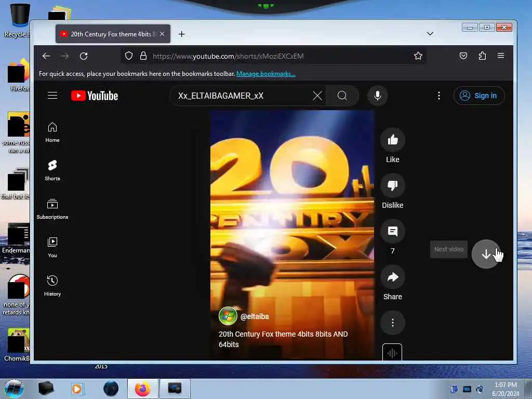Open Save to Pocket button
The height and width of the screenshot is (399, 532).
coord(463,56)
